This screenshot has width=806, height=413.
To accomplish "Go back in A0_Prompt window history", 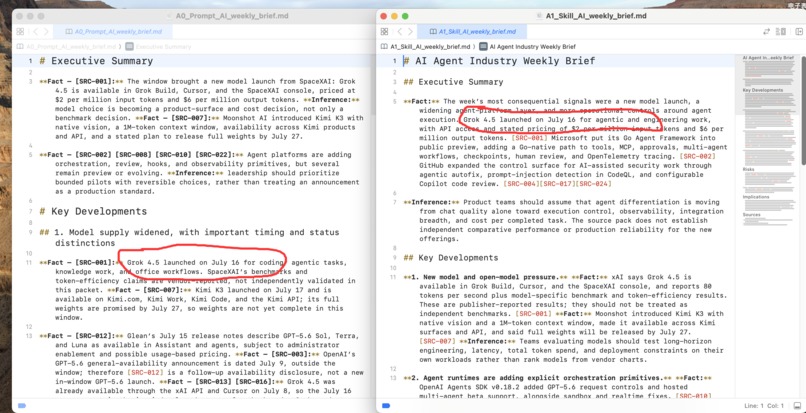I will coord(35,32).
